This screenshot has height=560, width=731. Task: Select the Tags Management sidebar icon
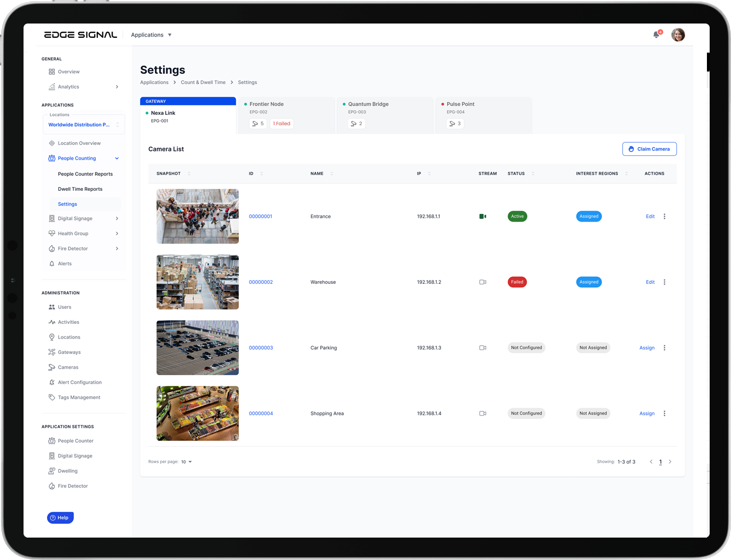click(51, 397)
